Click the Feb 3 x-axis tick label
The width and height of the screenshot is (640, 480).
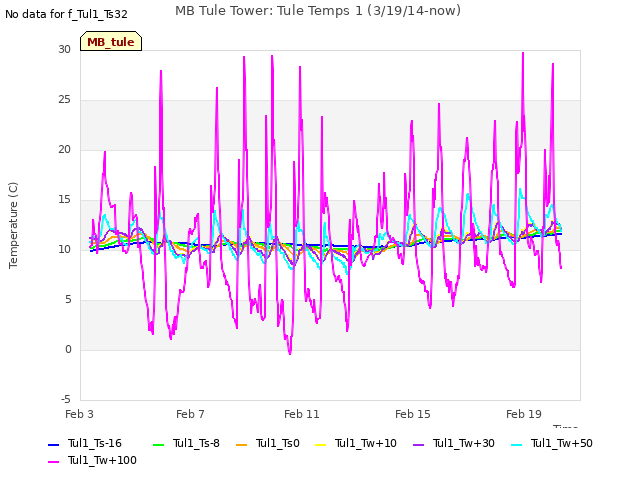(x=79, y=414)
